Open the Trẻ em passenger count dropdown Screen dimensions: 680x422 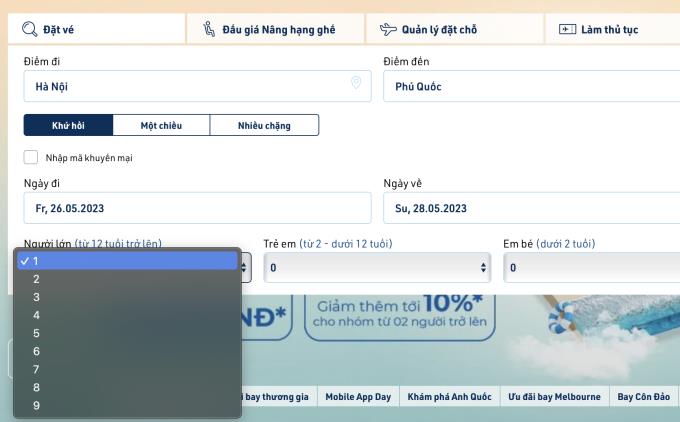pos(377,268)
